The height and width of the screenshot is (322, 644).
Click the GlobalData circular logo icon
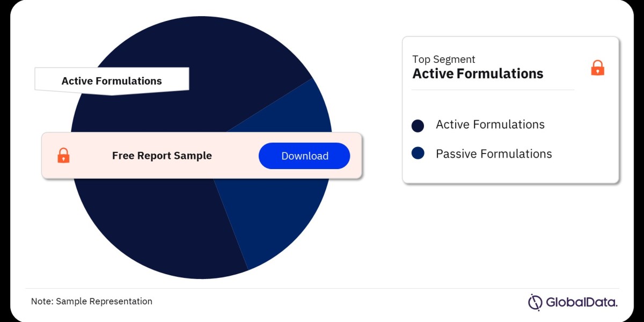tap(535, 302)
